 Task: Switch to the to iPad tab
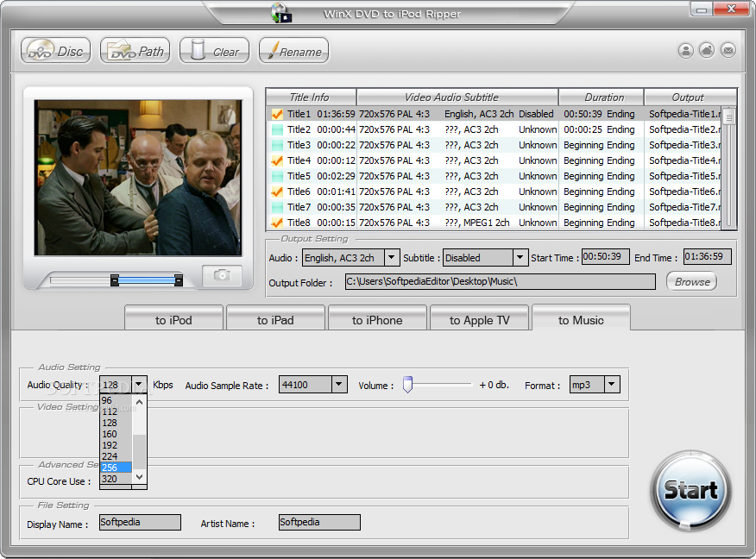275,318
